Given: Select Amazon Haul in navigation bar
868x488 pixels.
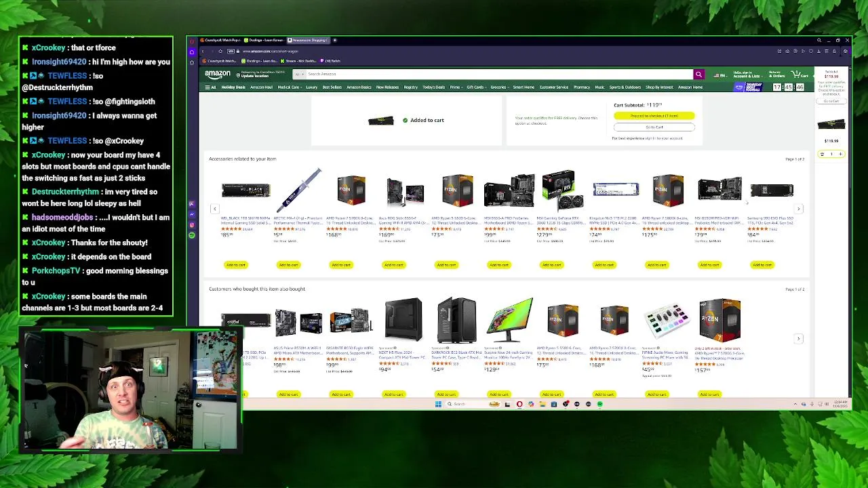Looking at the screenshot, I should coord(261,87).
